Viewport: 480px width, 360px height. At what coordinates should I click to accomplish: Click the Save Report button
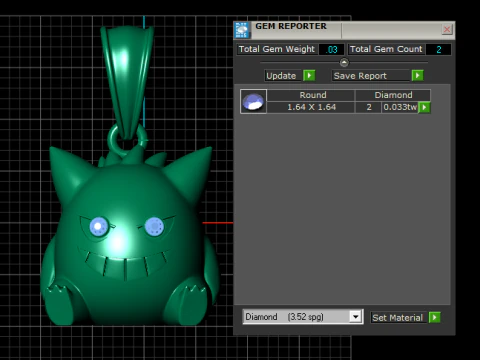tap(371, 76)
